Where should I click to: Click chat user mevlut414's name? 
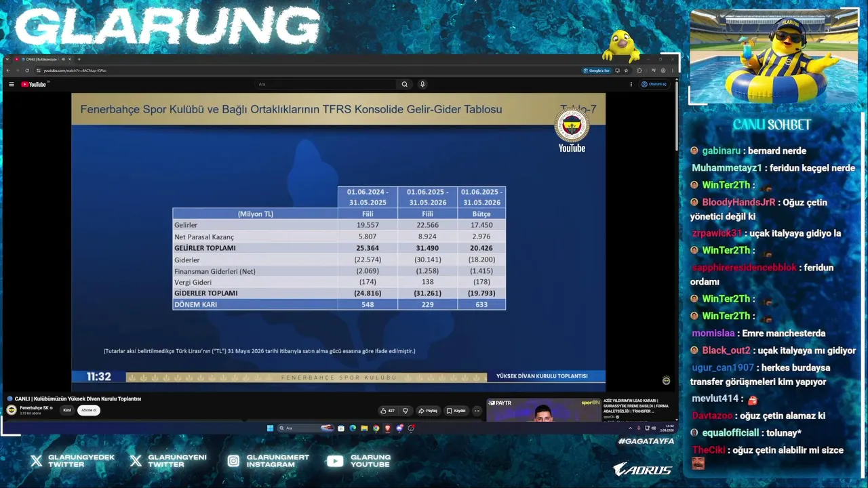(714, 399)
